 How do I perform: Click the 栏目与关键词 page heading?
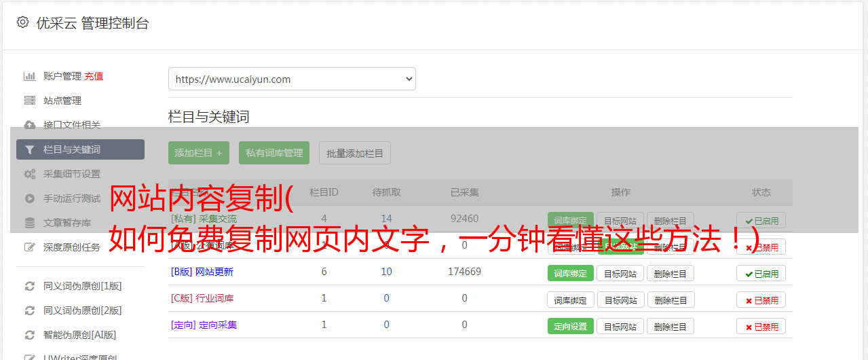209,117
